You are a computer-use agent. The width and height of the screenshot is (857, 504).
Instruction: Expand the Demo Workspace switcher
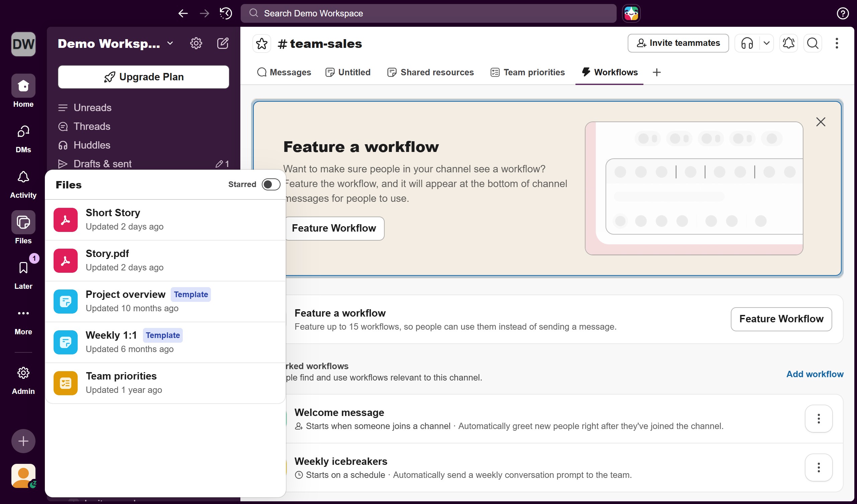click(x=170, y=44)
